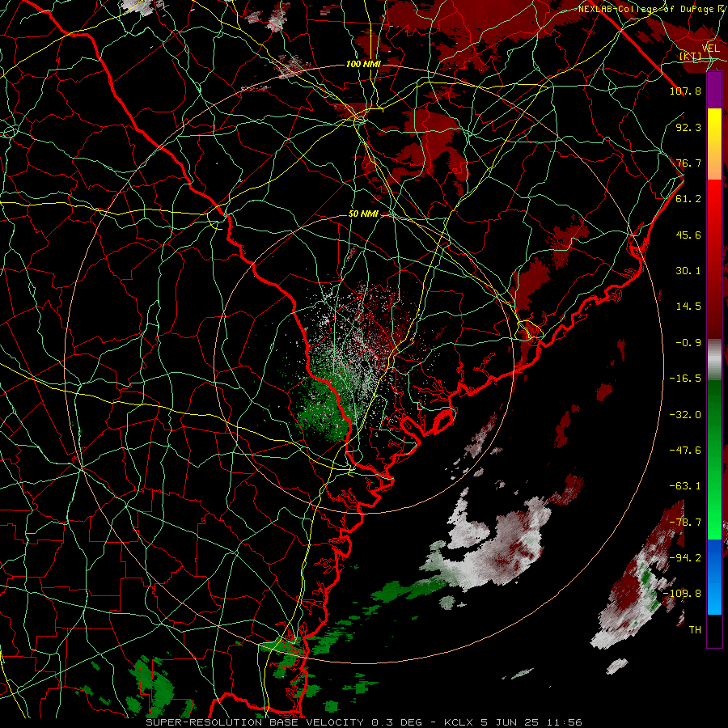Click the TH threshold label on legend

click(x=695, y=629)
